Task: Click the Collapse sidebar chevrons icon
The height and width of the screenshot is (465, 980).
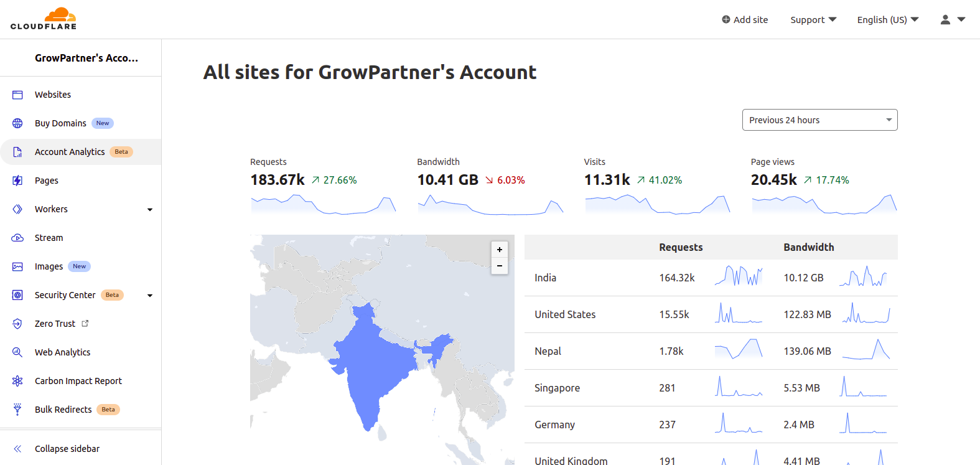Action: point(17,449)
